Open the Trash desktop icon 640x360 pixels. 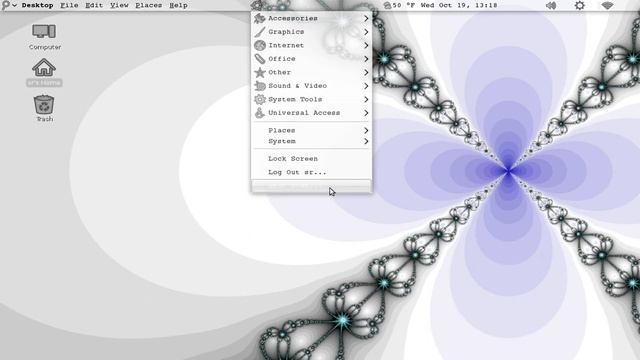pos(44,105)
